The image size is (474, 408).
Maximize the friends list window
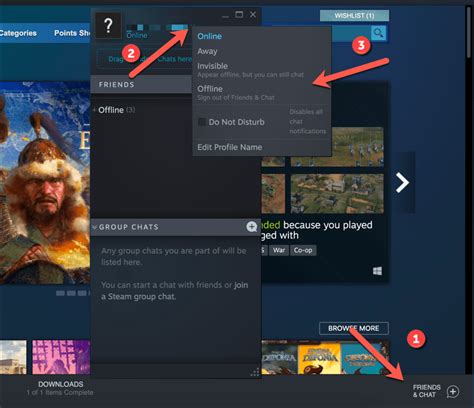point(239,15)
